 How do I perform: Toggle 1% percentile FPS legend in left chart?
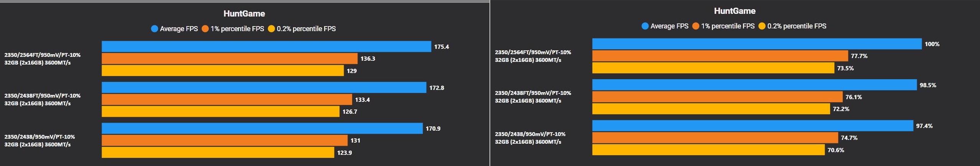coord(233,29)
